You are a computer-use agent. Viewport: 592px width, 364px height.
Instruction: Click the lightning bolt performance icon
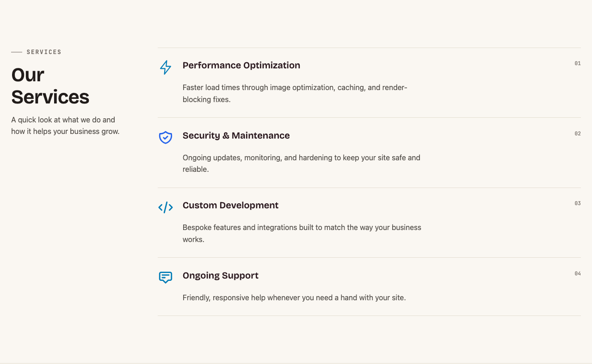[x=166, y=67]
